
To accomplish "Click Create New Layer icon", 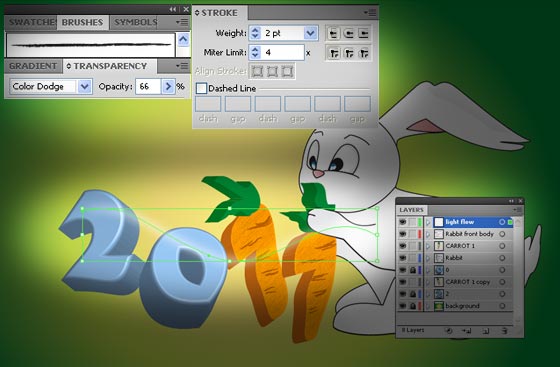I will 485,331.
